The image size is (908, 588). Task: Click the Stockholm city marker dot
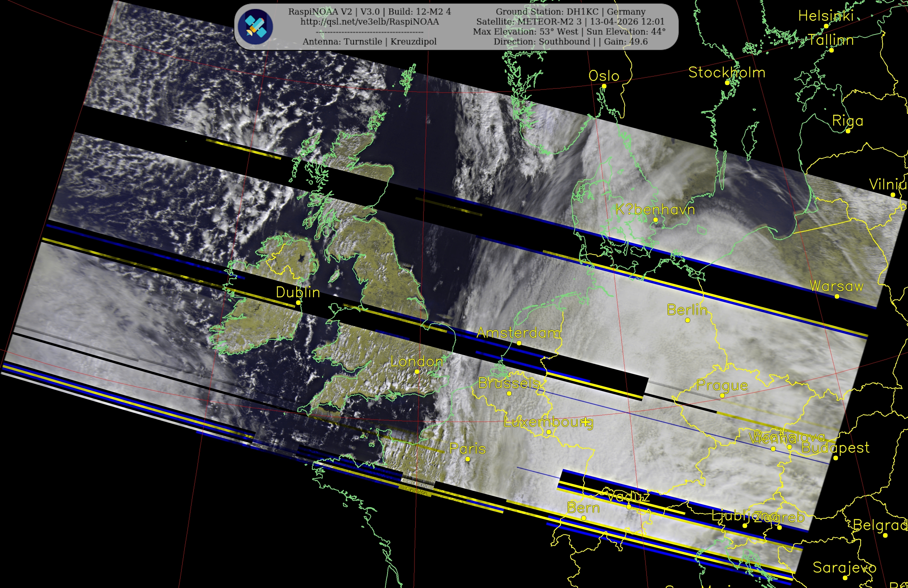(727, 83)
